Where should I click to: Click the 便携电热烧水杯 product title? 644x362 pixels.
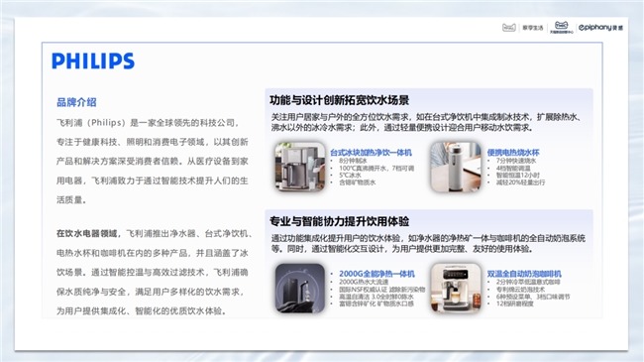[513, 153]
